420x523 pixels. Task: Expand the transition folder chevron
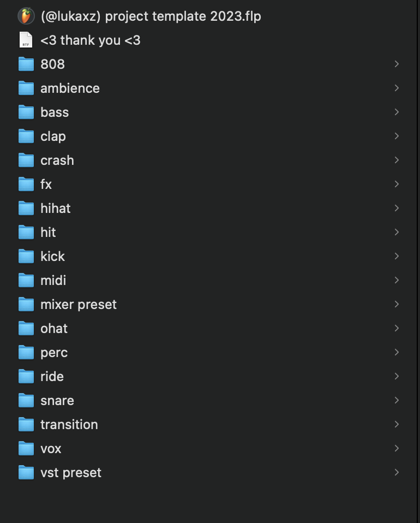(397, 425)
